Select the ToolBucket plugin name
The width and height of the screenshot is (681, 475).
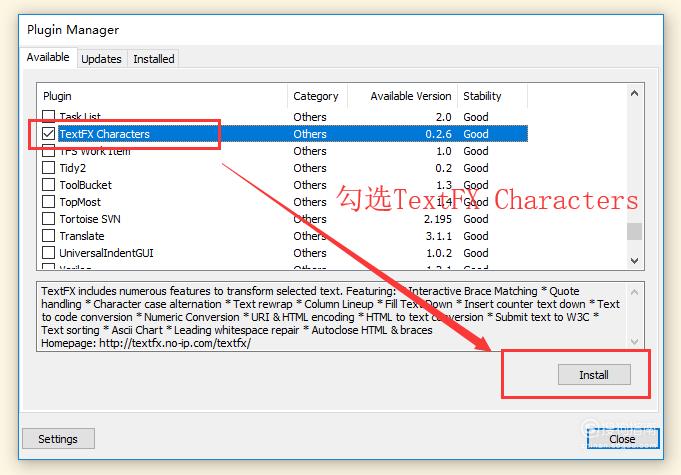[x=86, y=185]
